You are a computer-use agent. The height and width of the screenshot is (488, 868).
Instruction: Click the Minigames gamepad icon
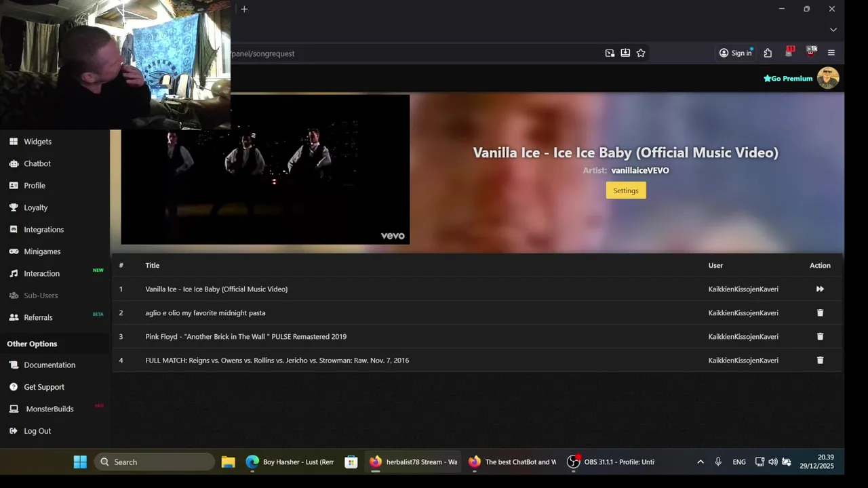[x=14, y=251]
